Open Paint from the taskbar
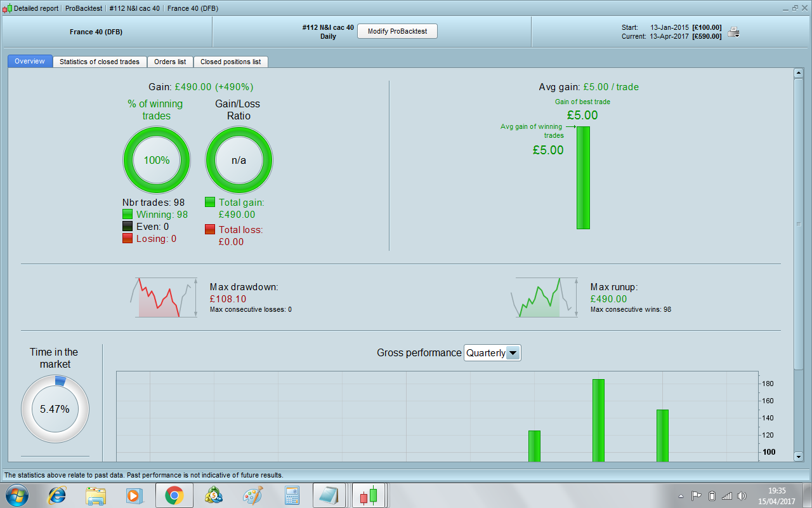This screenshot has width=812, height=508. [252, 495]
